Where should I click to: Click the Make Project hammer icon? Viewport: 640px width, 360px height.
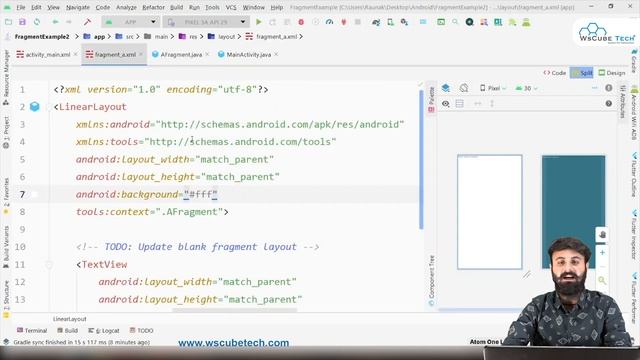87,22
